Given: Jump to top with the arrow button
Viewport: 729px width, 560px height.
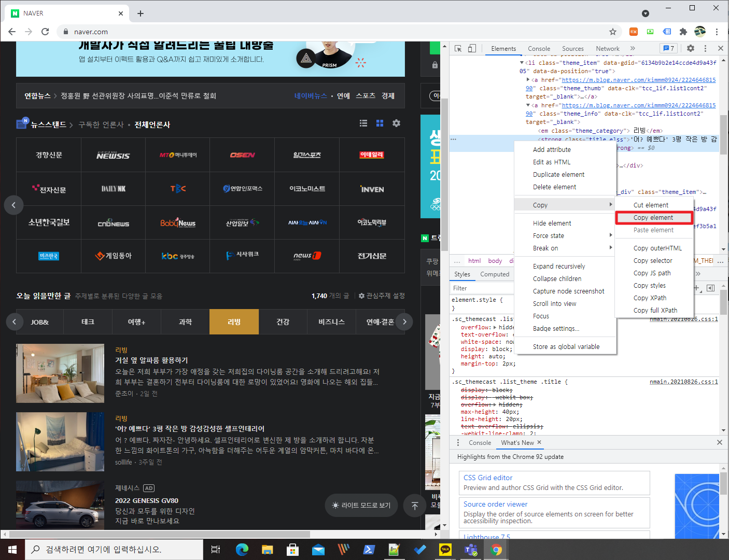Looking at the screenshot, I should point(415,506).
